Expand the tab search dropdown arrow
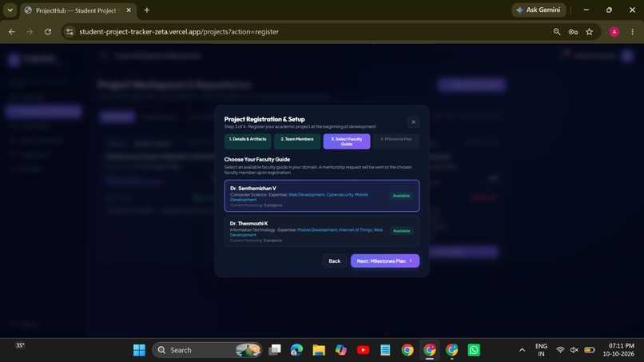This screenshot has width=644, height=362. point(10,10)
